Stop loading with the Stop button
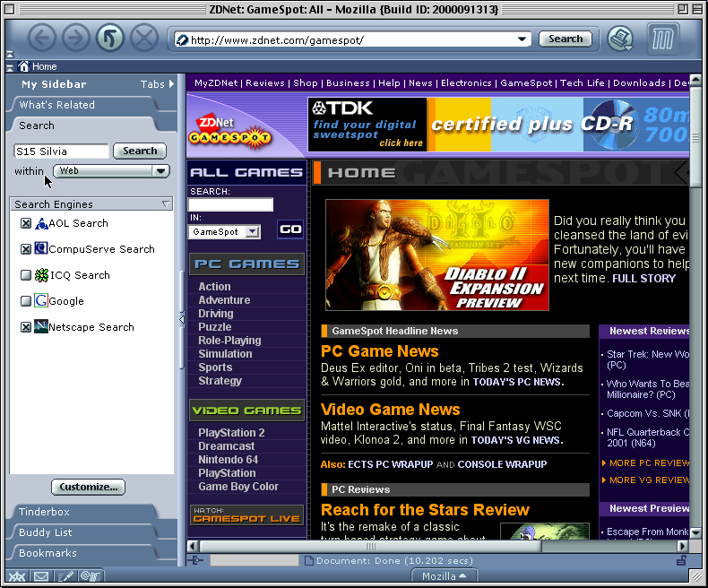The height and width of the screenshot is (588, 708). pos(144,38)
